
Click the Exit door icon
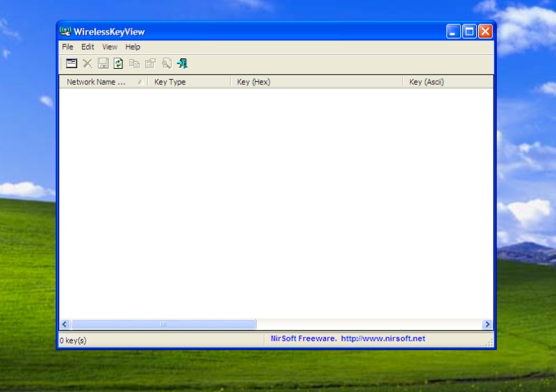pos(182,63)
